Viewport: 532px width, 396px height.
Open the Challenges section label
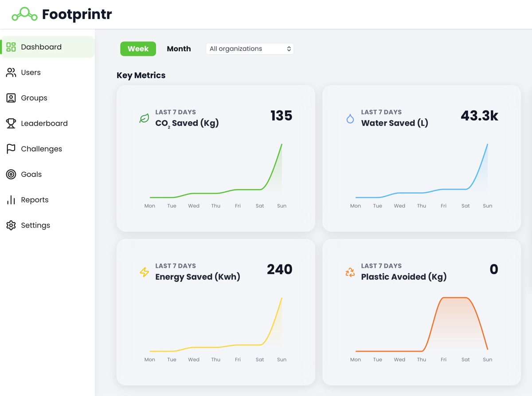coord(41,149)
